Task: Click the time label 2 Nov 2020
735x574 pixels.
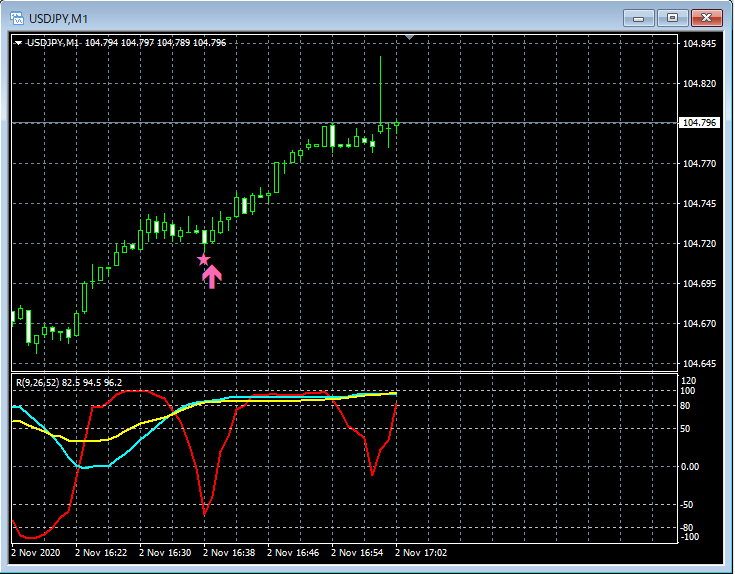Action: click(36, 552)
